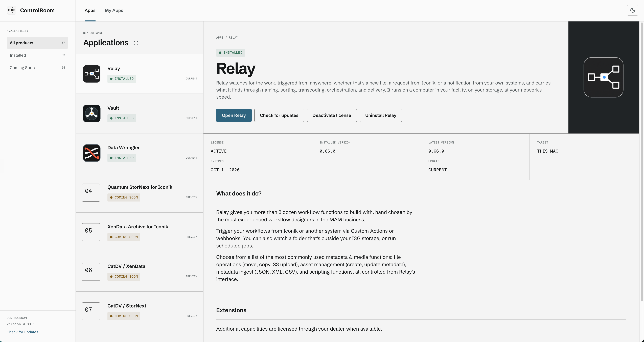Click the Vault INSTALLED badge
Screen dimensions: 644x342
tap(122, 118)
